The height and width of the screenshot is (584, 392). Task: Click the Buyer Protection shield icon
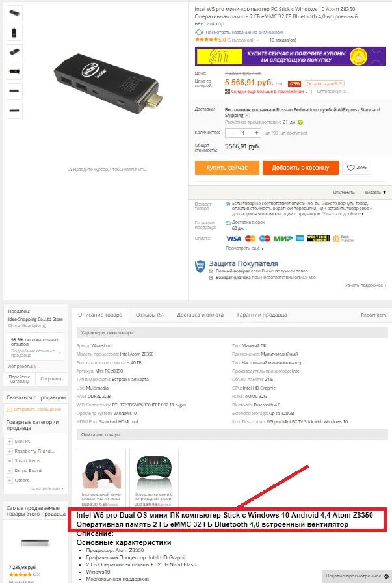pyautogui.click(x=200, y=266)
